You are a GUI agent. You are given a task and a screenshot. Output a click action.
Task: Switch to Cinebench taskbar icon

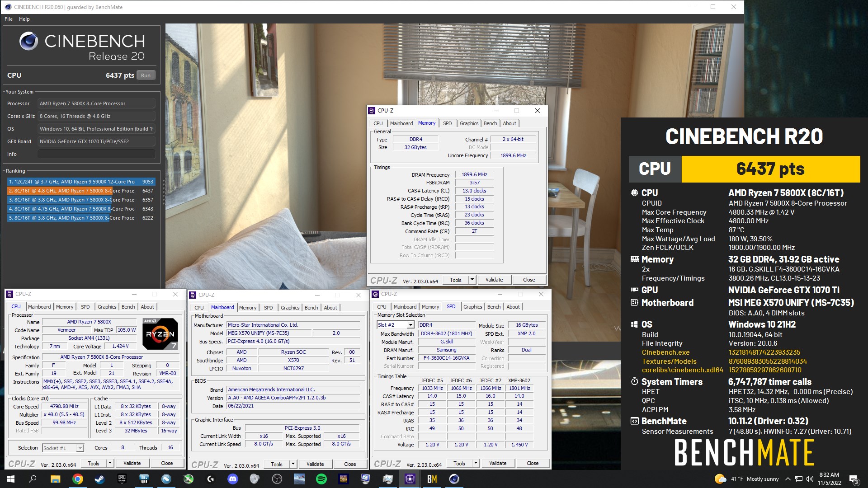454,479
